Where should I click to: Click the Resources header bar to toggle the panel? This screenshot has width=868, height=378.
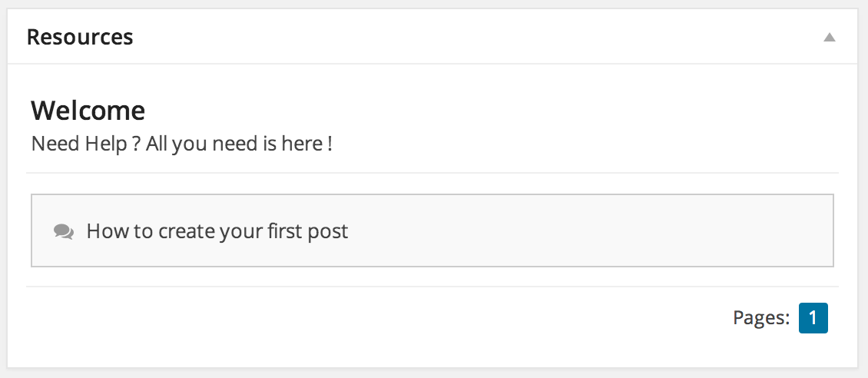click(432, 37)
